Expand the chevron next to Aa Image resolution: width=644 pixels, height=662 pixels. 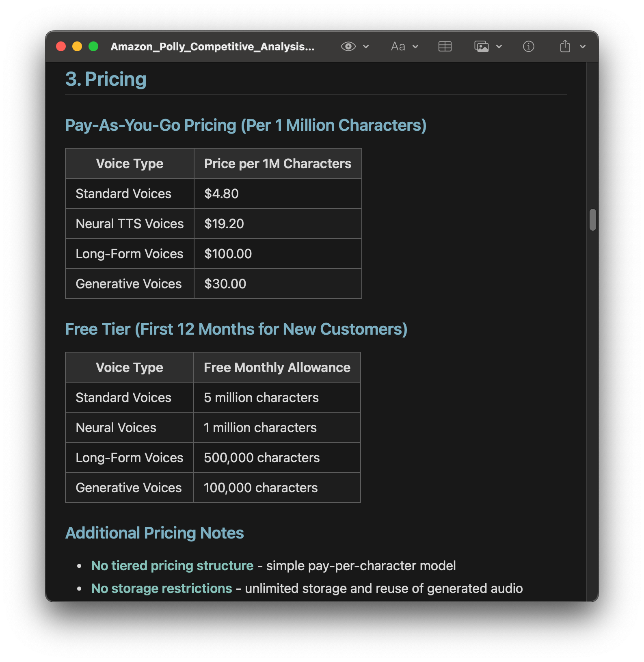pyautogui.click(x=415, y=47)
